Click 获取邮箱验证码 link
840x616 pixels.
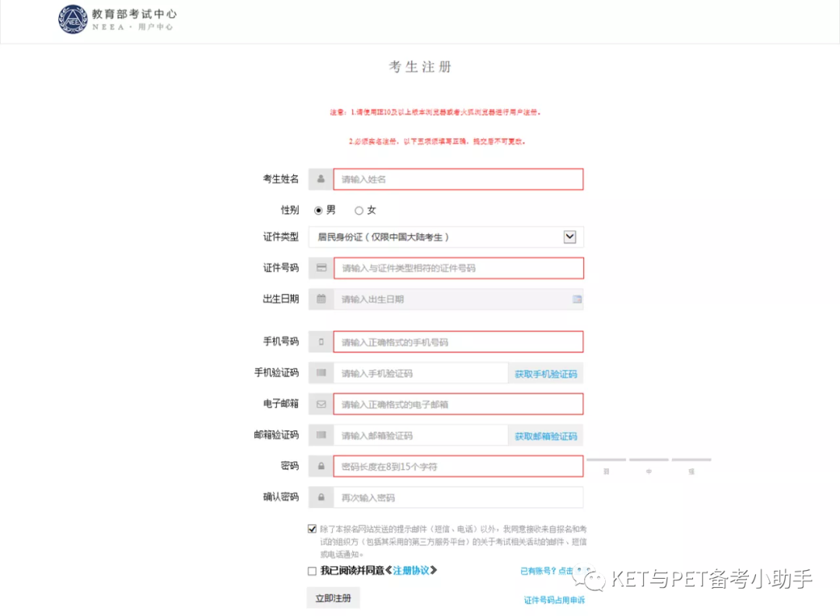pyautogui.click(x=546, y=436)
